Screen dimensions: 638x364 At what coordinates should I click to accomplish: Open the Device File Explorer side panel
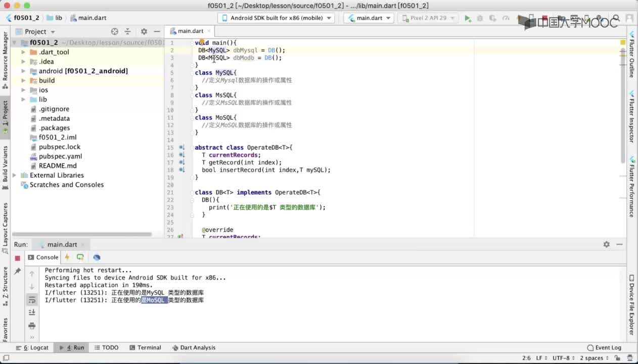[632, 305]
